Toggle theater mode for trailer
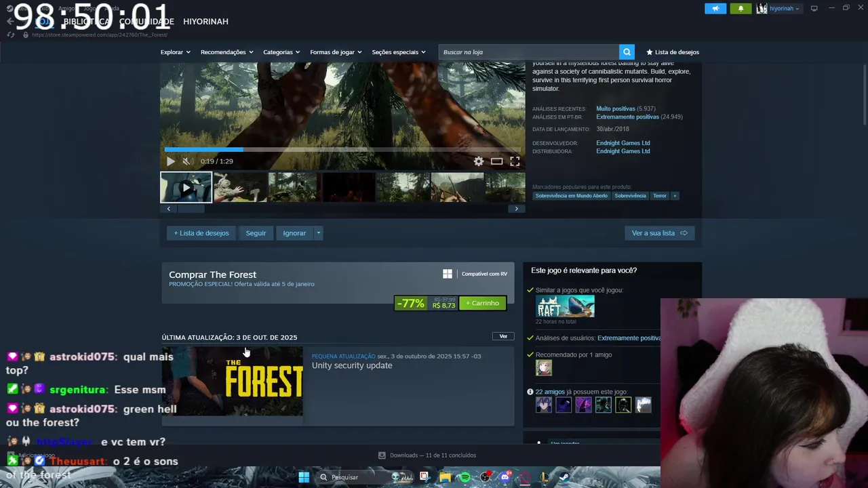The image size is (868, 488). tap(497, 161)
